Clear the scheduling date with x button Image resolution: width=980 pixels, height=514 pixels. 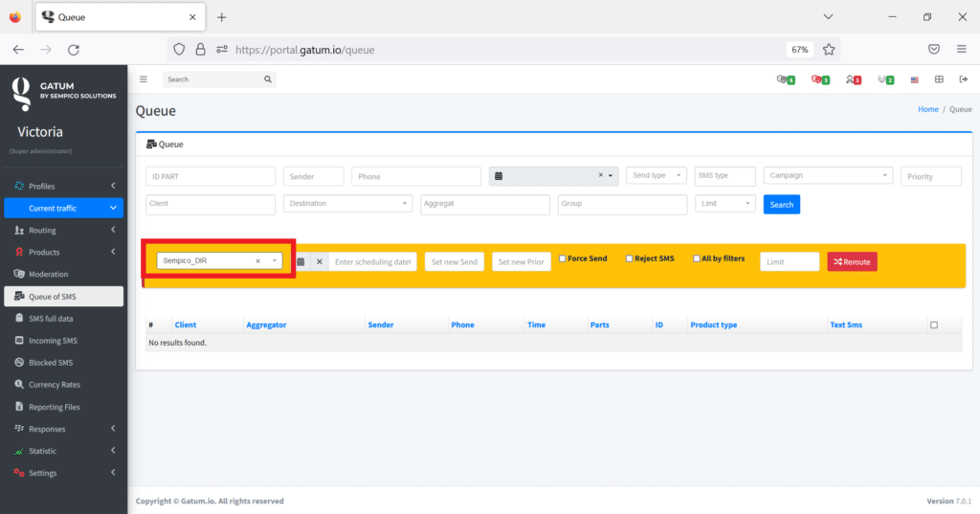pos(320,262)
